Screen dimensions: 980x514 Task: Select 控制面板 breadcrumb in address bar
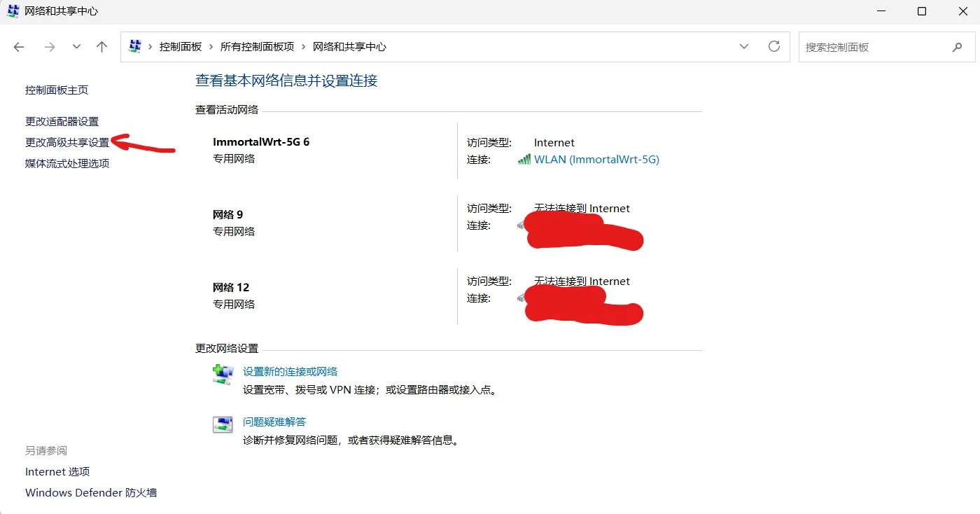click(181, 47)
